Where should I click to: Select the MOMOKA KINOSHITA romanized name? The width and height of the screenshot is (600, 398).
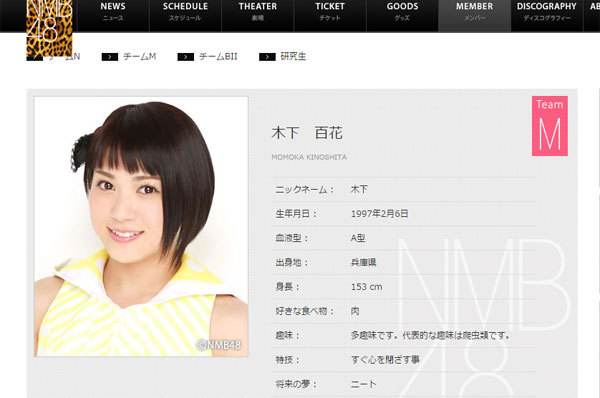tap(309, 157)
